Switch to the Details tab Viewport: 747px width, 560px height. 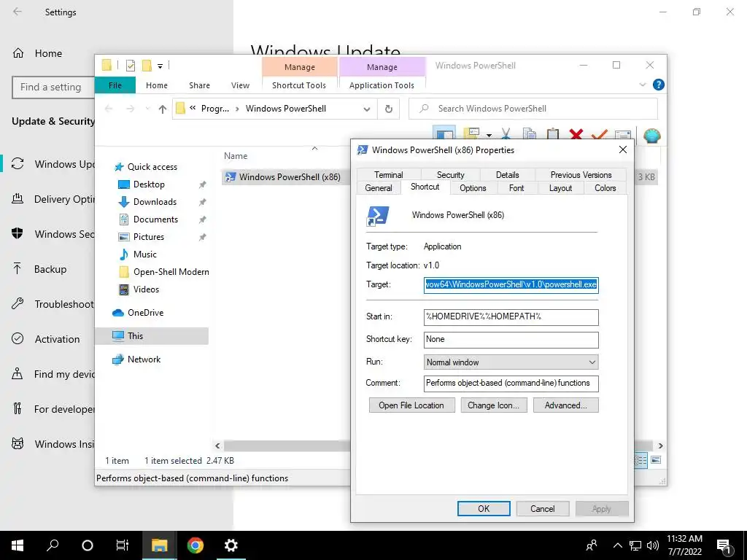click(x=508, y=175)
